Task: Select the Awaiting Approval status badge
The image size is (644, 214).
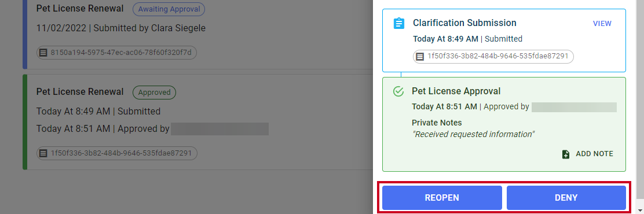Action: 169,9
